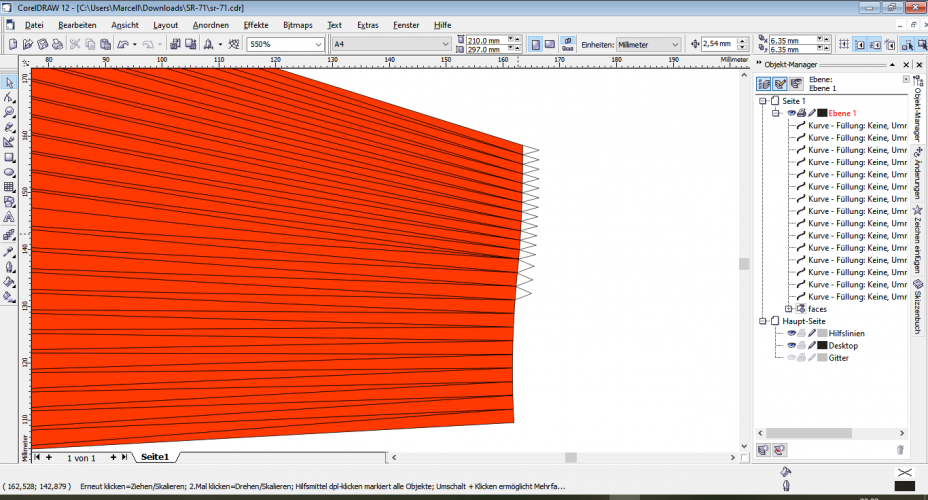Undo the last action via Undo icon

click(x=123, y=44)
